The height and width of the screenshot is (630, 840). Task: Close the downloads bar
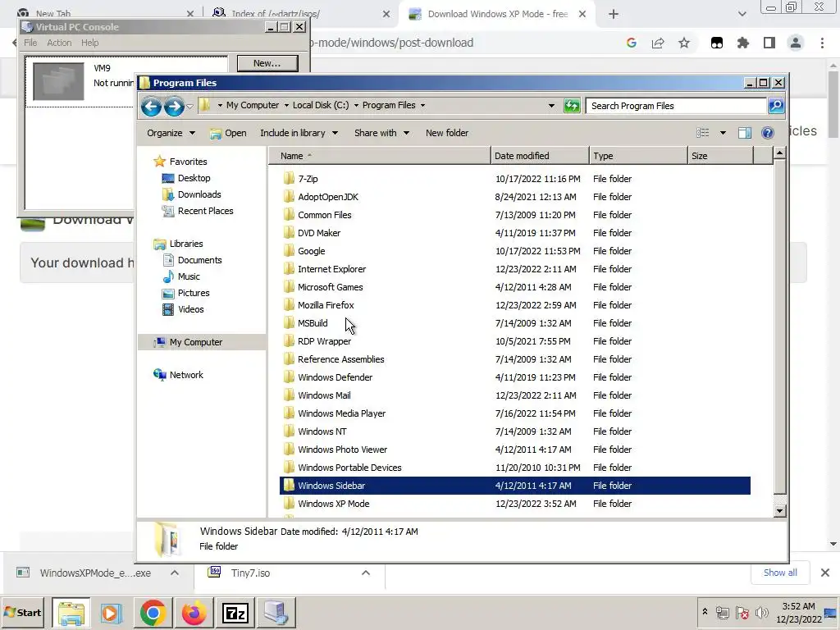(825, 573)
